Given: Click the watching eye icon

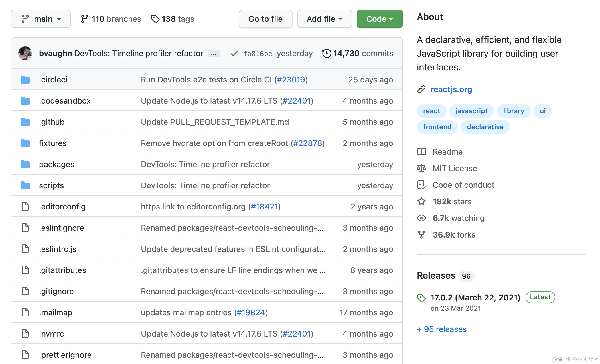Looking at the screenshot, I should [x=421, y=218].
